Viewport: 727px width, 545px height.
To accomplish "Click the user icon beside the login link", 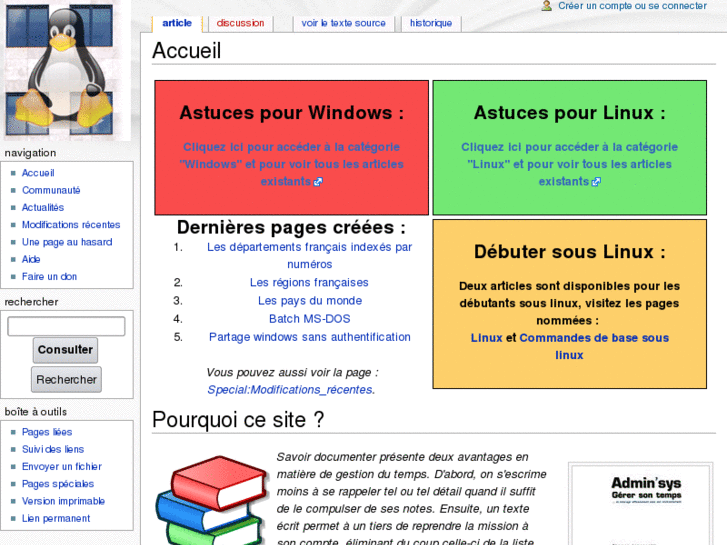I will click(547, 6).
